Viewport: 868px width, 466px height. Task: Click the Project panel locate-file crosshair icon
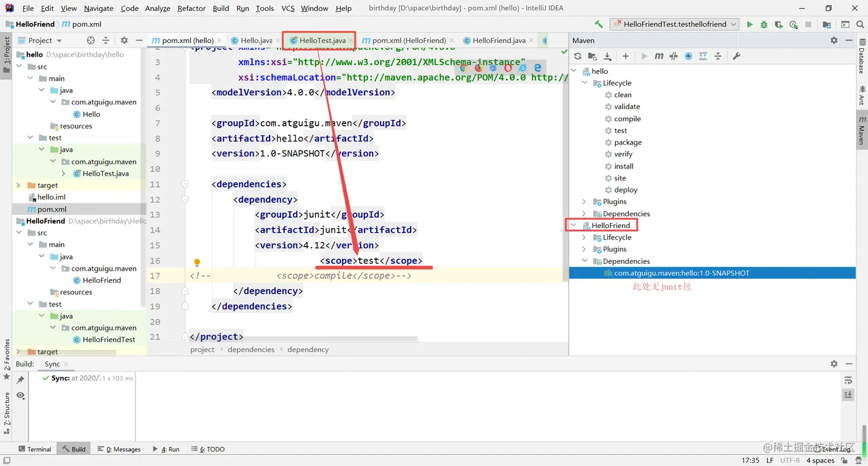point(91,40)
